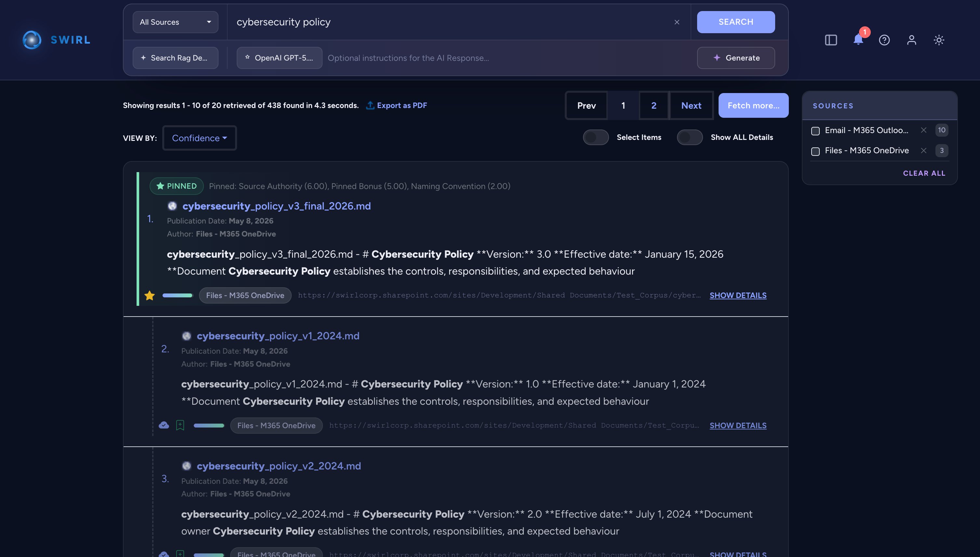Remove Email - M365 Outlook source filter X
This screenshot has height=557, width=980.
(923, 130)
